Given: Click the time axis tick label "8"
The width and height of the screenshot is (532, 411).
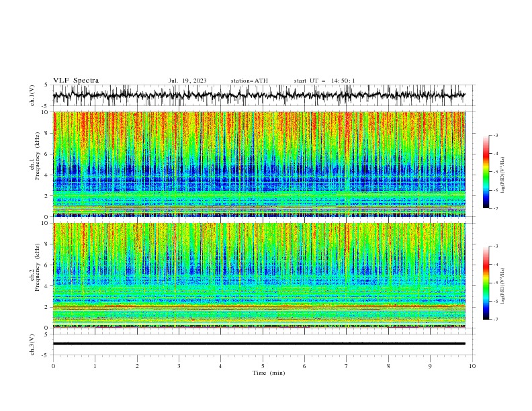Looking at the screenshot, I should (388, 366).
